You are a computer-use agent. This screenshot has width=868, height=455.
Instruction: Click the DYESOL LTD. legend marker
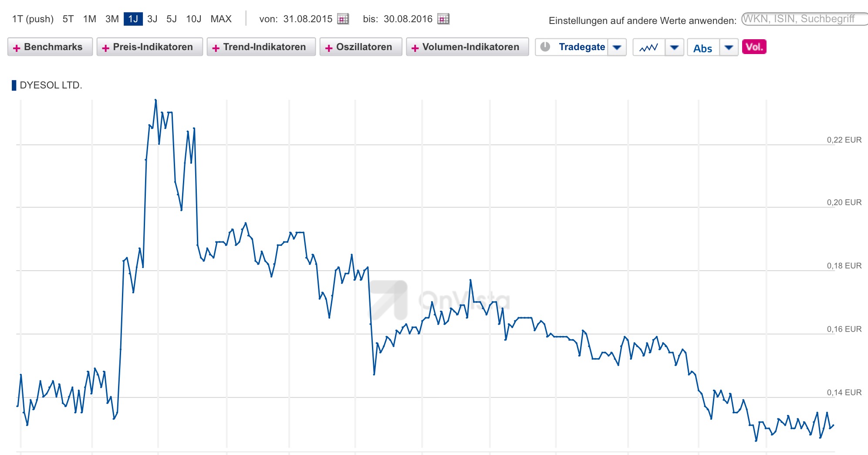coord(14,85)
